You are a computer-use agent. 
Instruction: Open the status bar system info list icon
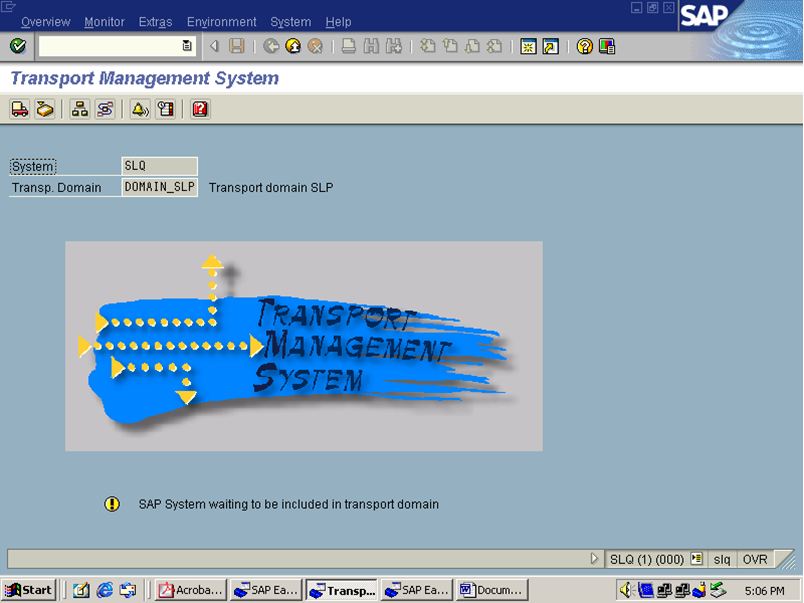click(696, 558)
